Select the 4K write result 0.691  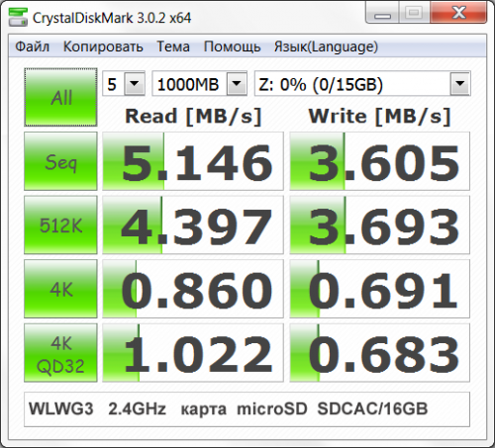(379, 289)
